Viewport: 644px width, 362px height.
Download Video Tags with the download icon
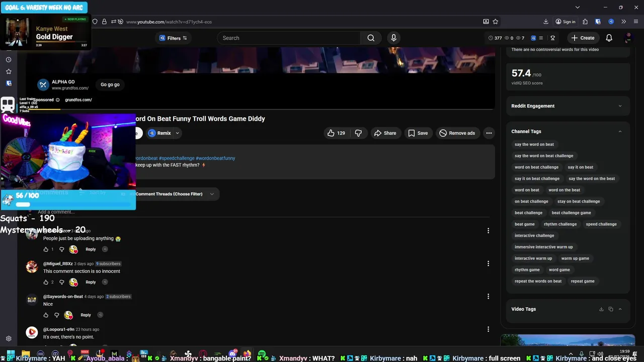(x=601, y=309)
